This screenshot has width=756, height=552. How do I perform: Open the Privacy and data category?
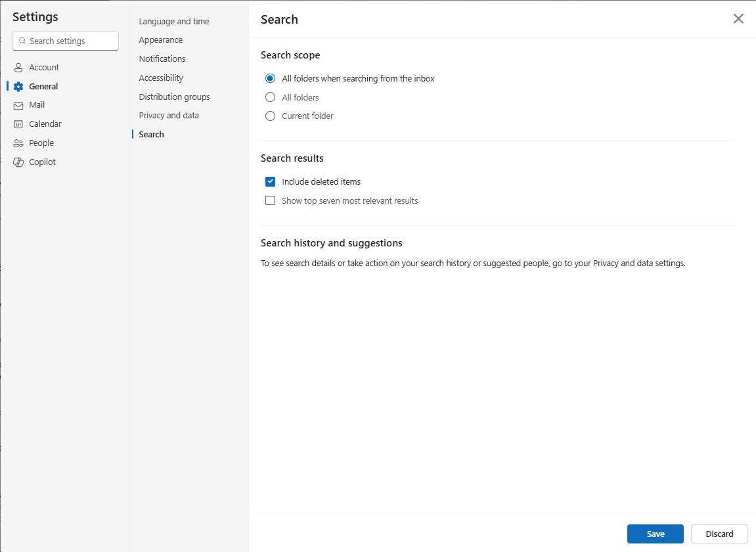(x=169, y=115)
